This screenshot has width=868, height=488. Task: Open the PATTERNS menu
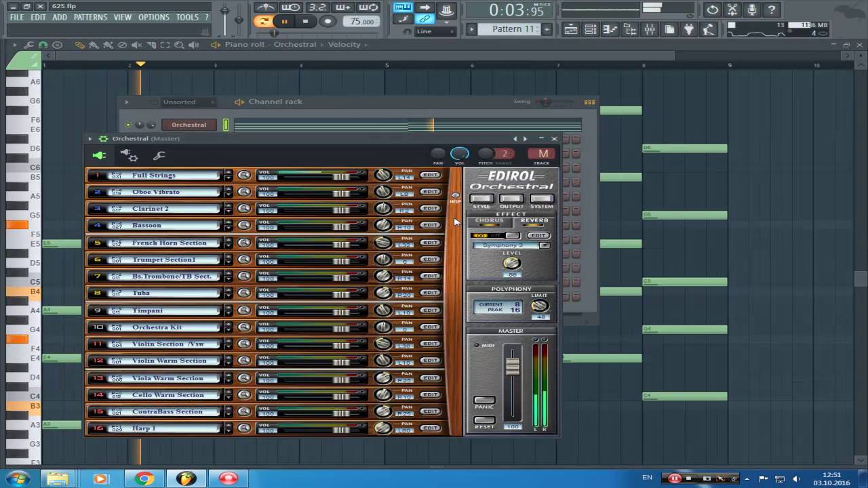(x=90, y=18)
